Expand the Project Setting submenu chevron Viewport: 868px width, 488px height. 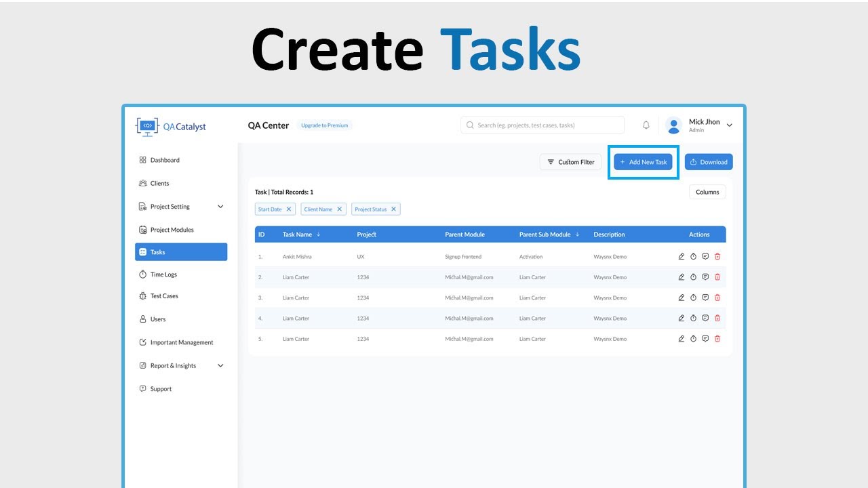pos(220,207)
